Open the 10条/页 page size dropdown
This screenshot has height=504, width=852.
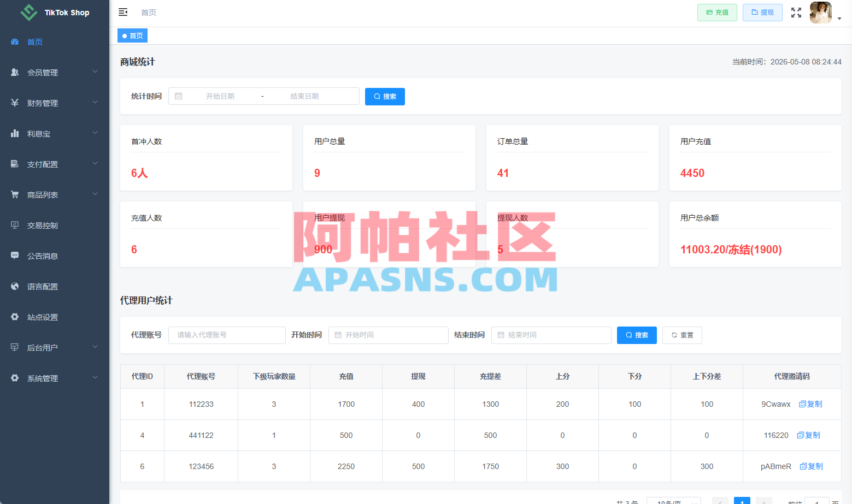click(674, 501)
